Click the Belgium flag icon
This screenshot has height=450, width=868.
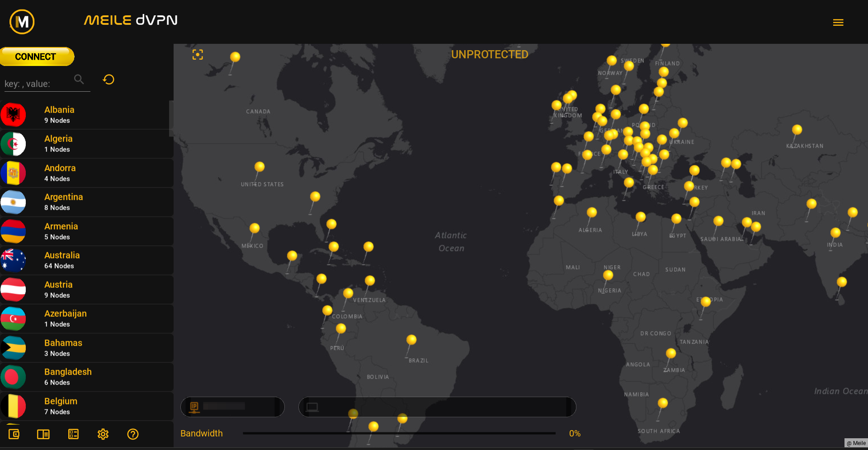click(x=13, y=406)
